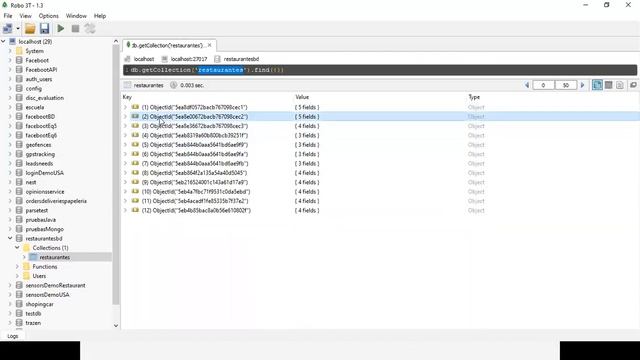Open the Window menu
This screenshot has width=640, height=360.
(76, 16)
